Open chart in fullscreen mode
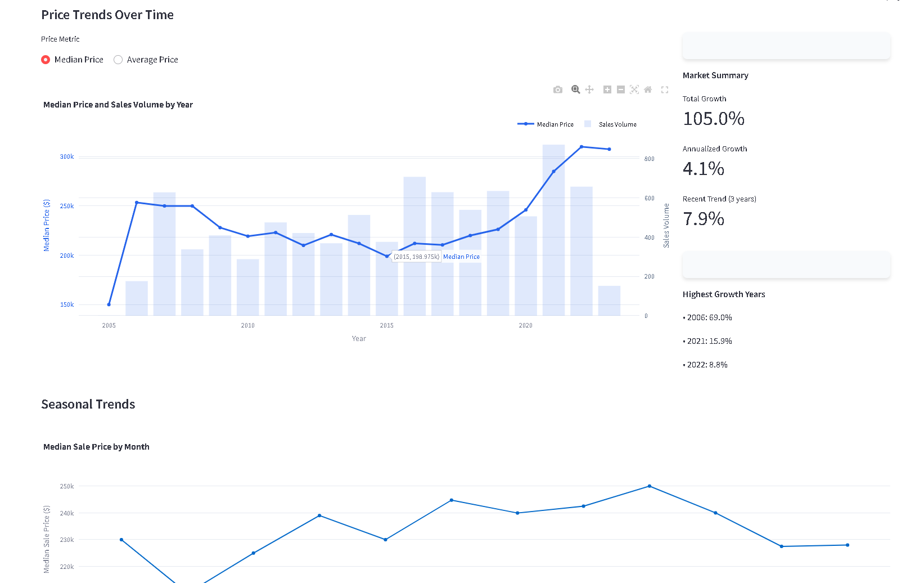This screenshot has height=583, width=924. [665, 89]
